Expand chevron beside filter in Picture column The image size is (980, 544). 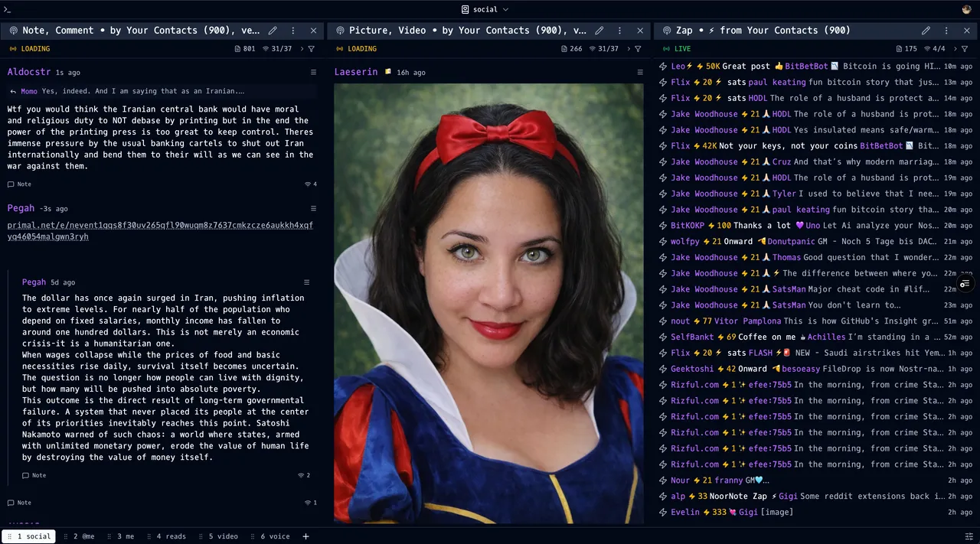[628, 49]
